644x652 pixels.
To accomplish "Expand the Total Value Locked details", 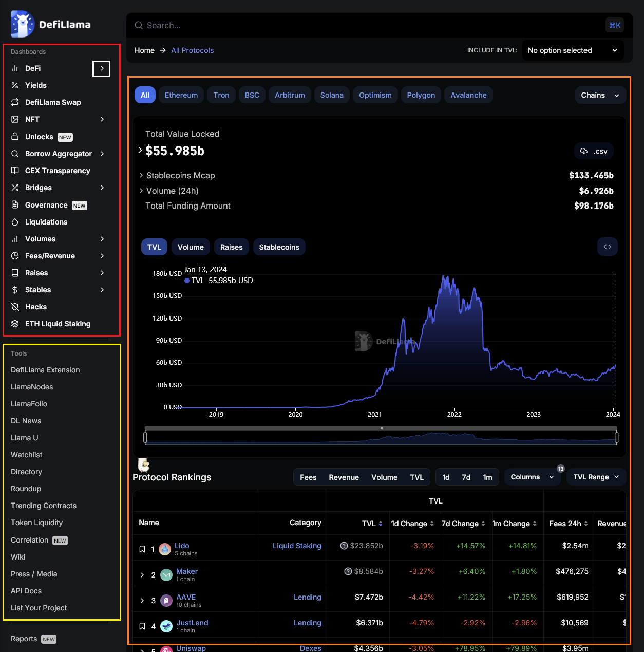I will point(140,150).
